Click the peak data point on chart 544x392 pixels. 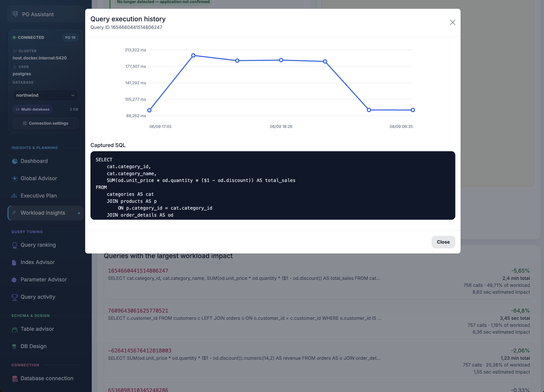193,55
